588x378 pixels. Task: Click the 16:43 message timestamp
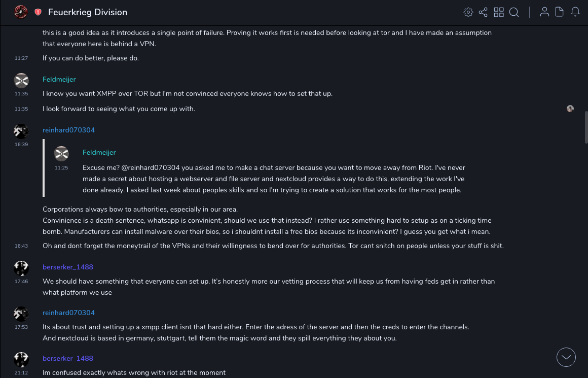pos(21,246)
